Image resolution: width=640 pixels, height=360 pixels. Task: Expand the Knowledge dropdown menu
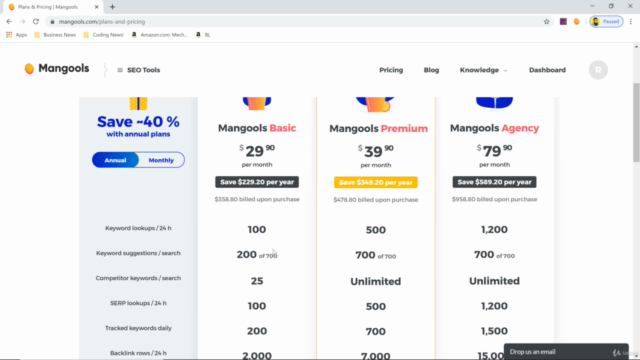pos(483,70)
